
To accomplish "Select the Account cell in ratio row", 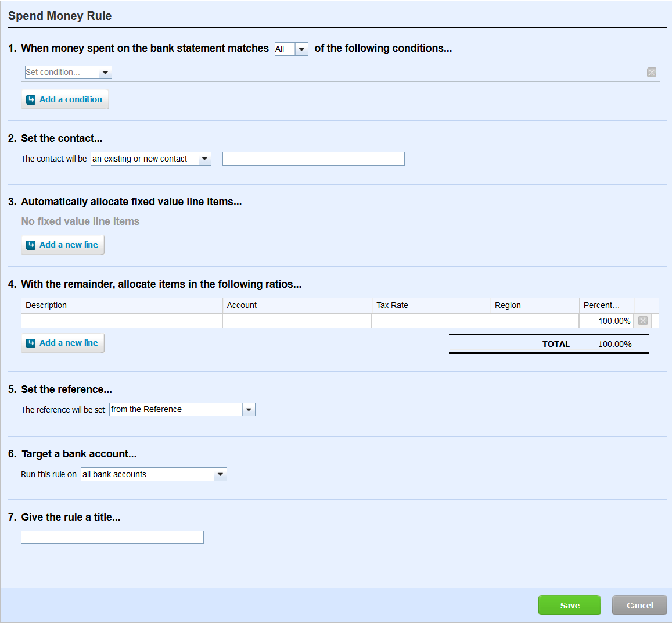I will (297, 321).
